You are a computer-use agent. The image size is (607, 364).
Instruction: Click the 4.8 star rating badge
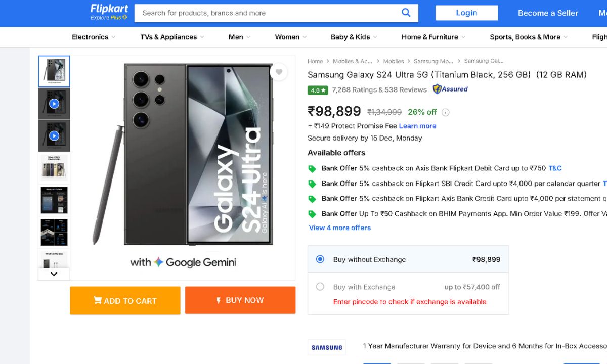pyautogui.click(x=318, y=90)
